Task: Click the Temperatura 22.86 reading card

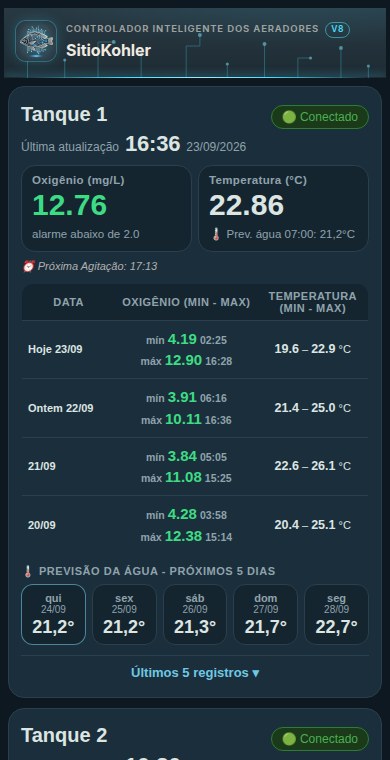Action: (x=283, y=208)
